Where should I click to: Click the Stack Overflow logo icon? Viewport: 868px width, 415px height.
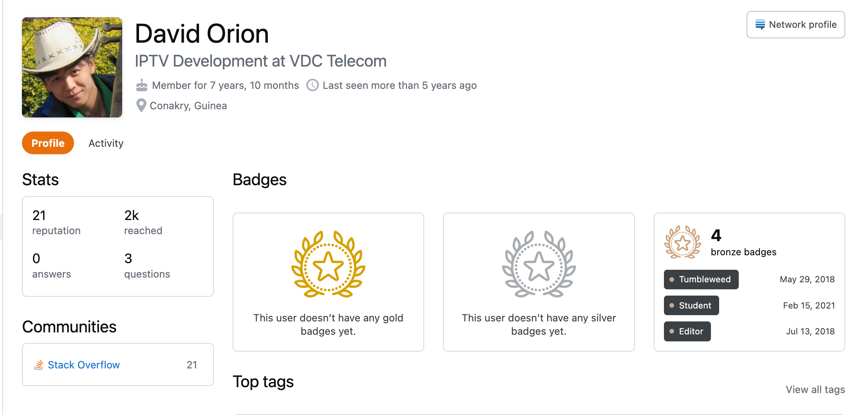pyautogui.click(x=38, y=365)
